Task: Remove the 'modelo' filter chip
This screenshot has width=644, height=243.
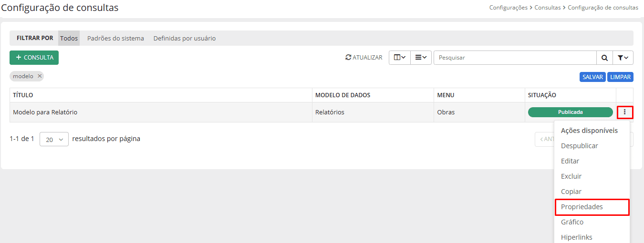Action: click(40, 76)
